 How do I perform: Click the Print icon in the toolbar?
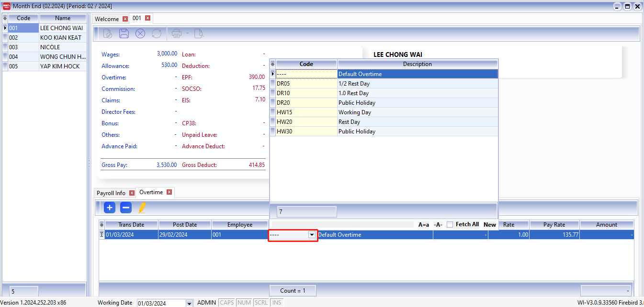pyautogui.click(x=177, y=33)
